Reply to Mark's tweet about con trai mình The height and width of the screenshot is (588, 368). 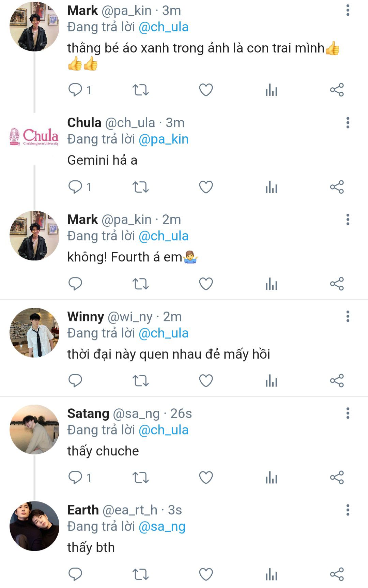click(75, 90)
